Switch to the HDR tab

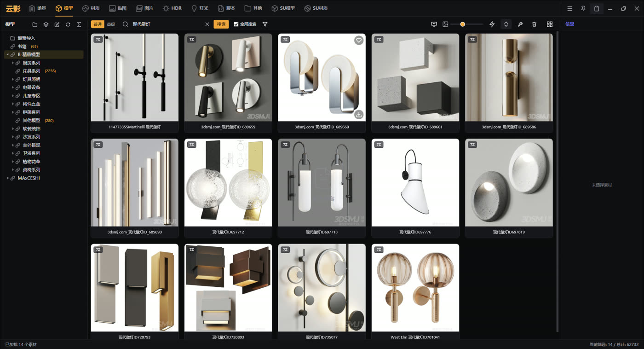click(172, 8)
